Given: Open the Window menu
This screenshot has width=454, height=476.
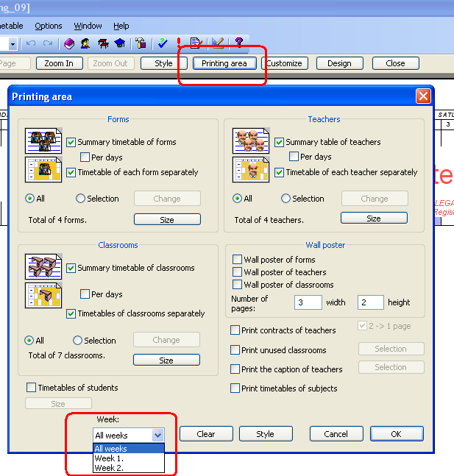Looking at the screenshot, I should (88, 26).
